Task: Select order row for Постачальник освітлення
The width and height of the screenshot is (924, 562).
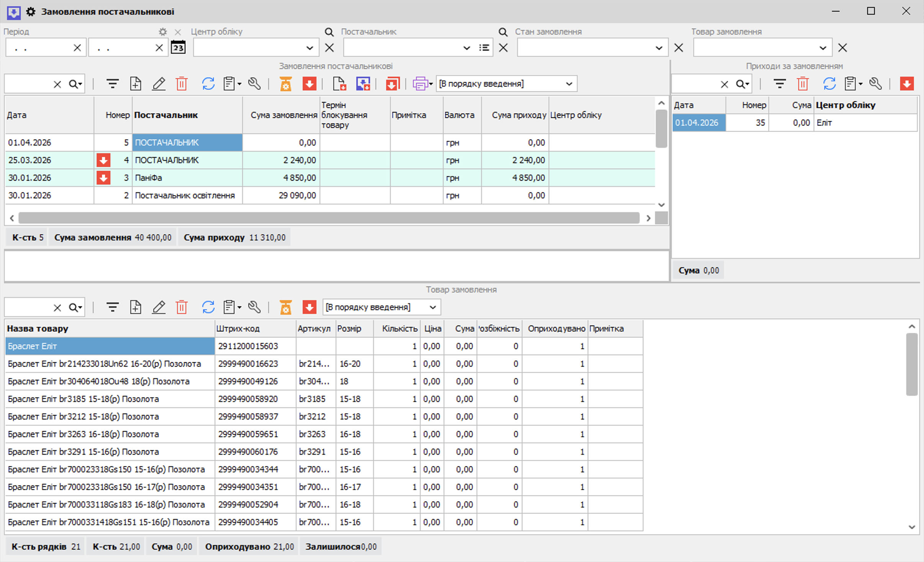Action: tap(330, 195)
